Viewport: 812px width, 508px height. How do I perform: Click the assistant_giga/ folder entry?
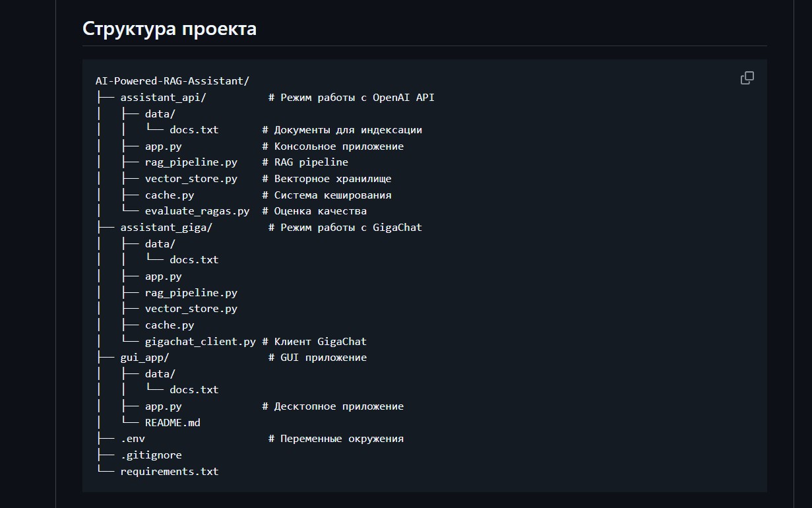166,228
